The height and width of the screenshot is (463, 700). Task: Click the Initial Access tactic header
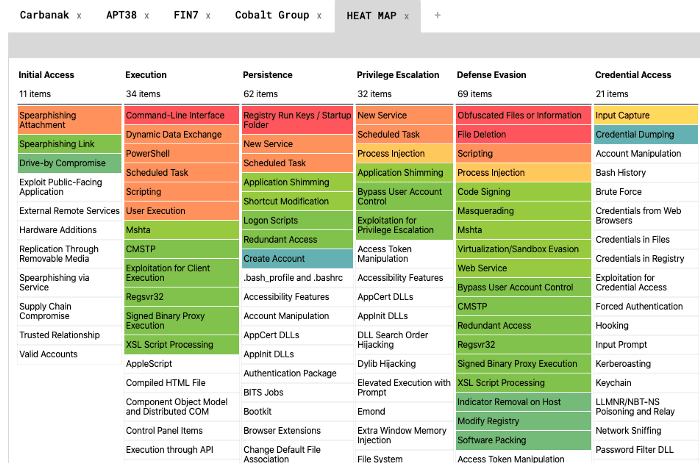[46, 75]
